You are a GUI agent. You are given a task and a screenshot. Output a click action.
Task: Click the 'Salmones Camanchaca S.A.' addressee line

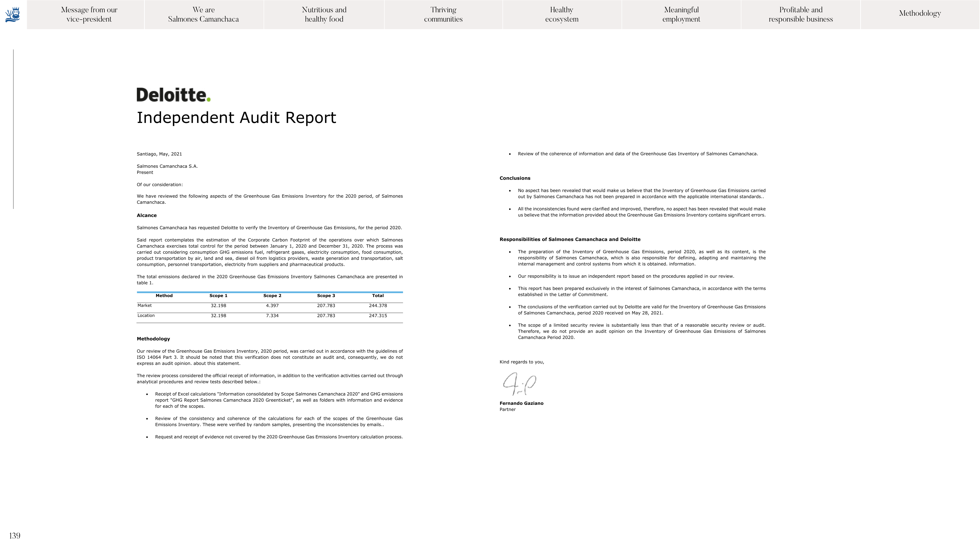(167, 166)
